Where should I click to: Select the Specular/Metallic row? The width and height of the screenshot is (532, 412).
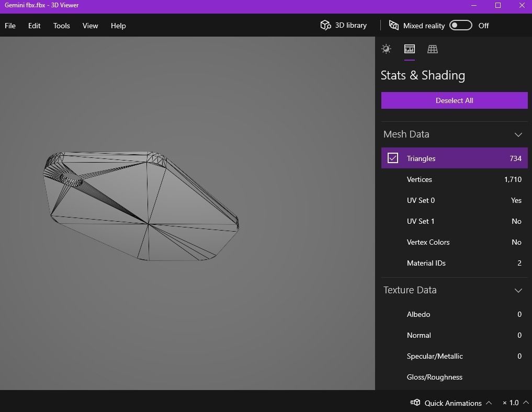(454, 356)
